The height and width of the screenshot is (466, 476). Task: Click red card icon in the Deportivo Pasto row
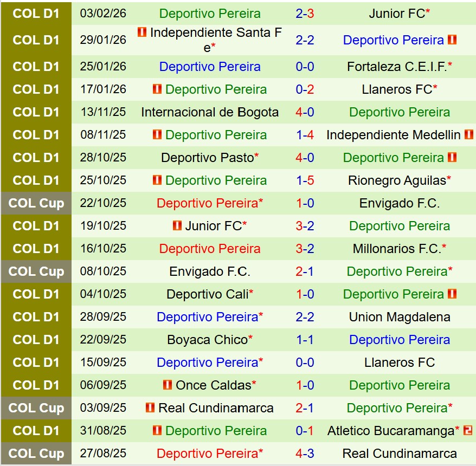click(452, 158)
